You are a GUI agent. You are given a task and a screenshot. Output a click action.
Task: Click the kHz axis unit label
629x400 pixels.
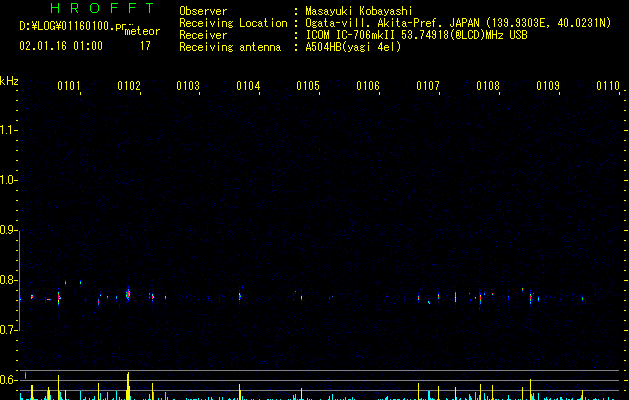pyautogui.click(x=9, y=81)
